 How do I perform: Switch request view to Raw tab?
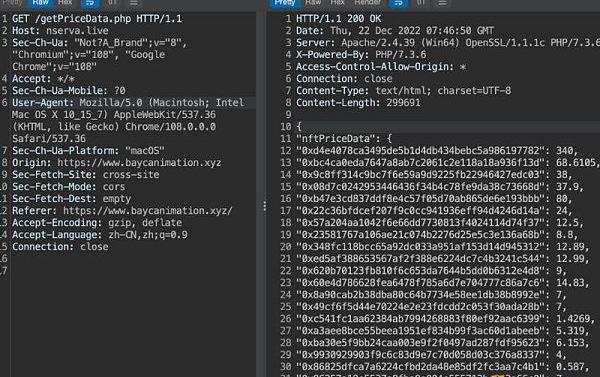pos(40,3)
